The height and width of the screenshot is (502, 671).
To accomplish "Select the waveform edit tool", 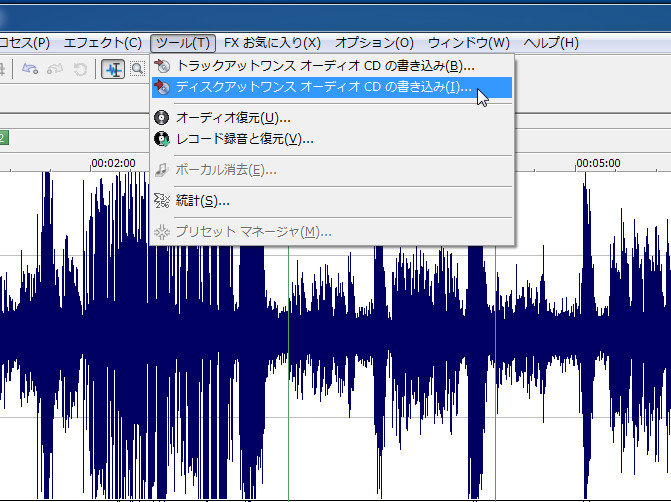I will (113, 69).
